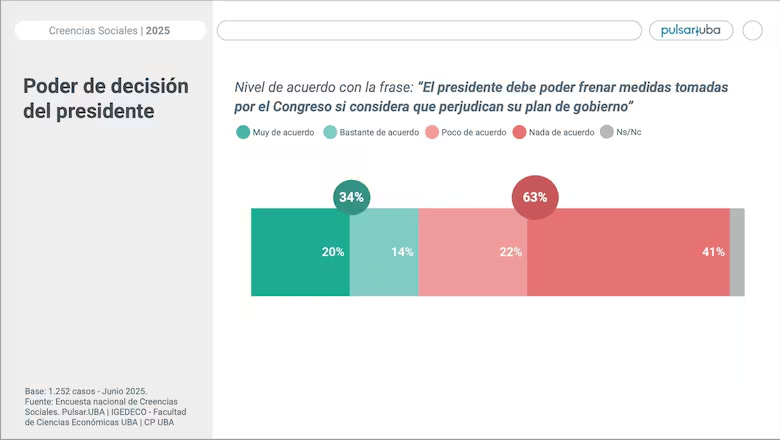
Task: Click the Base and Fuente footnote text
Action: [105, 407]
